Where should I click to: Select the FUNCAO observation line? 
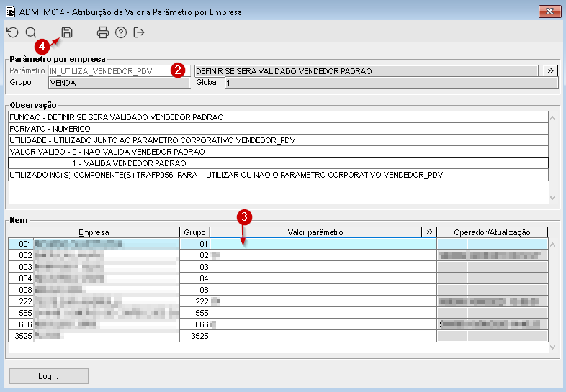[x=278, y=117]
